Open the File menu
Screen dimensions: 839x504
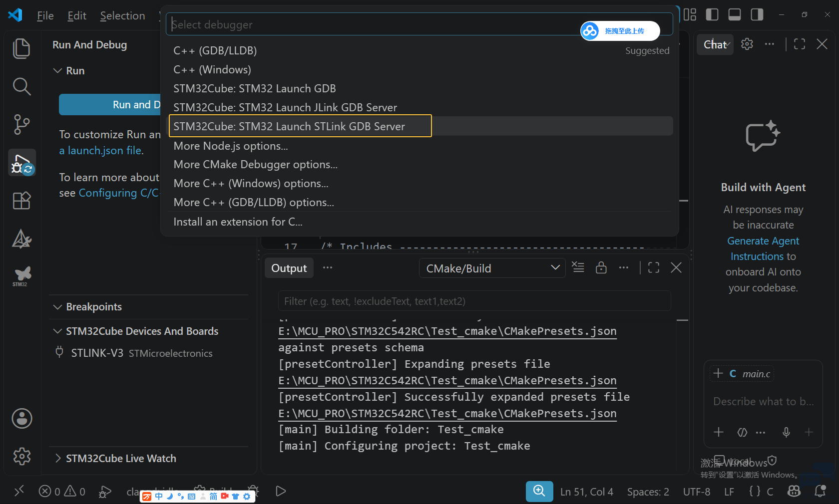pos(45,16)
